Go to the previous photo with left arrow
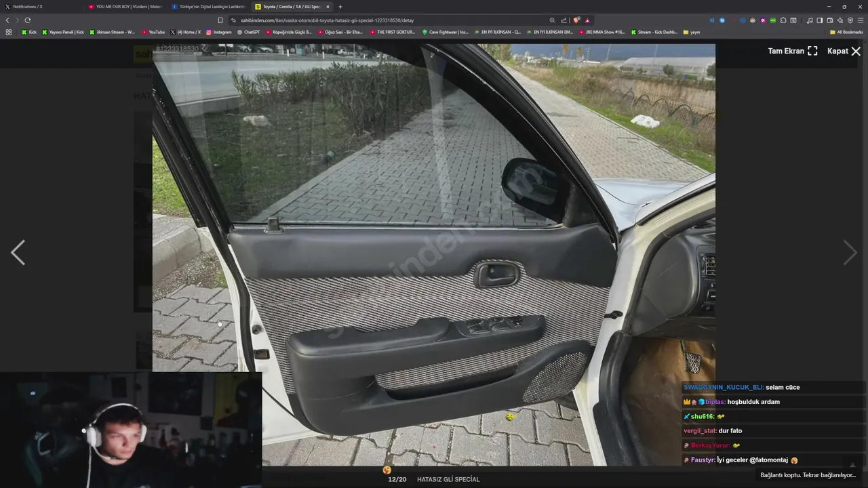The height and width of the screenshot is (488, 868). pos(18,252)
